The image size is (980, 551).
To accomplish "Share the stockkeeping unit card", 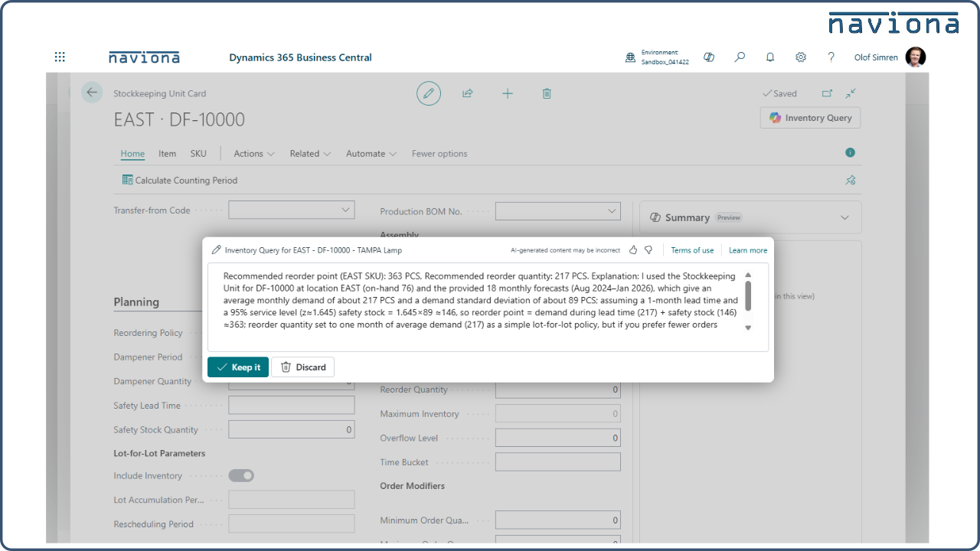I will tap(468, 93).
